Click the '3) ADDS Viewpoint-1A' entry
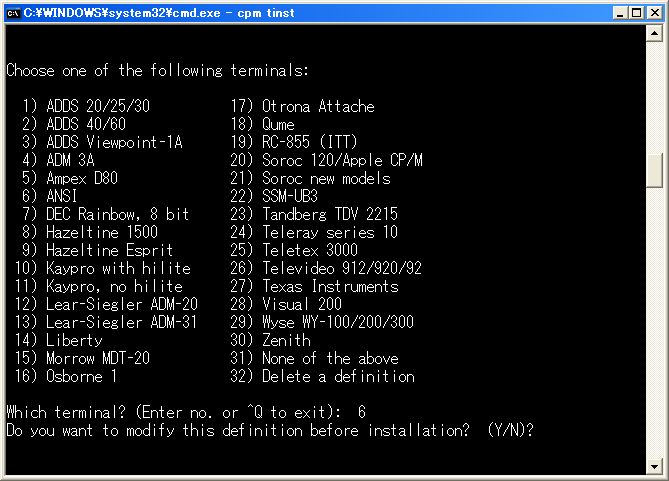The height and width of the screenshot is (481, 669). coord(102,142)
